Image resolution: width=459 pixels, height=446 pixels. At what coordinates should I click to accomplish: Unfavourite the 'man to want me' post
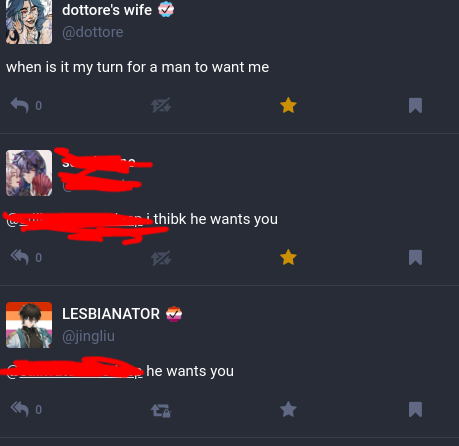(288, 105)
